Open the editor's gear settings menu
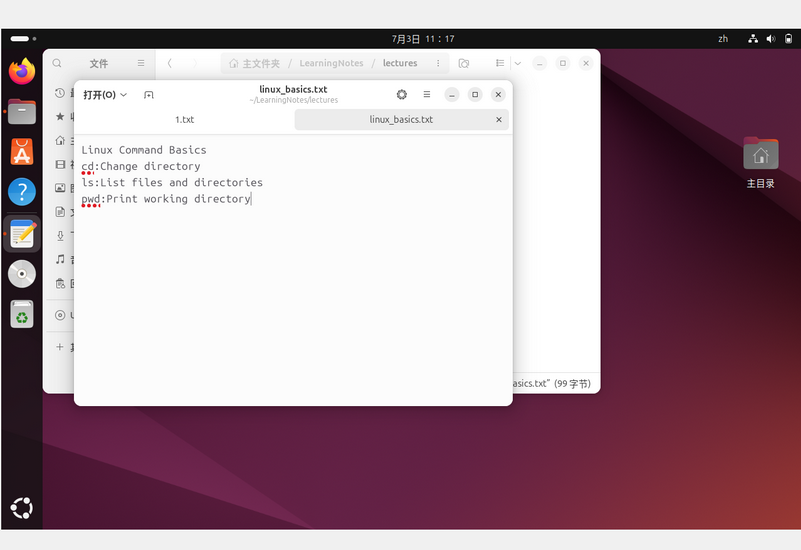This screenshot has width=801, height=550. (x=402, y=94)
